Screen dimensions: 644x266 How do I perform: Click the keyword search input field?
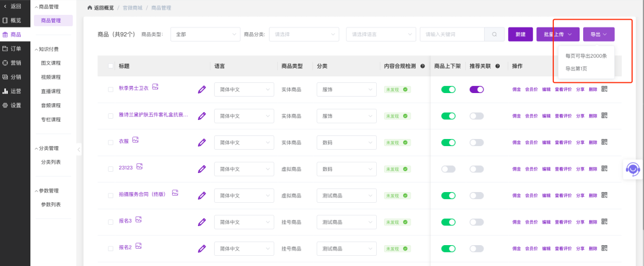(x=453, y=35)
